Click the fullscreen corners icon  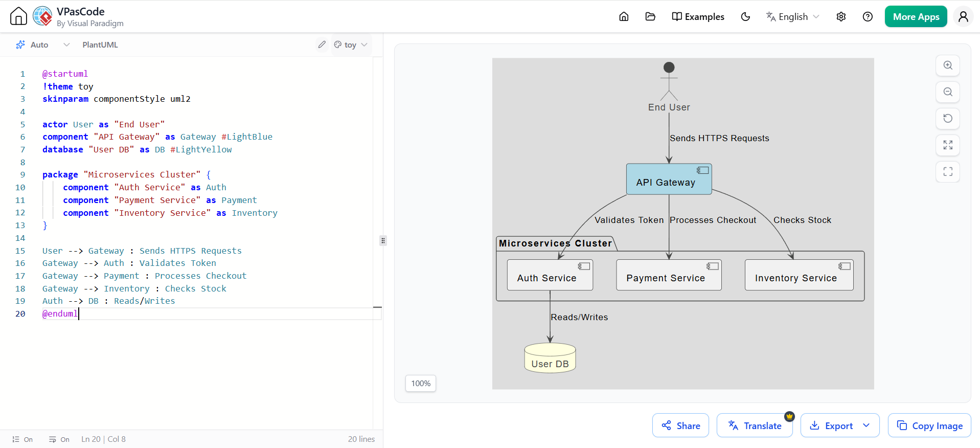(x=948, y=172)
